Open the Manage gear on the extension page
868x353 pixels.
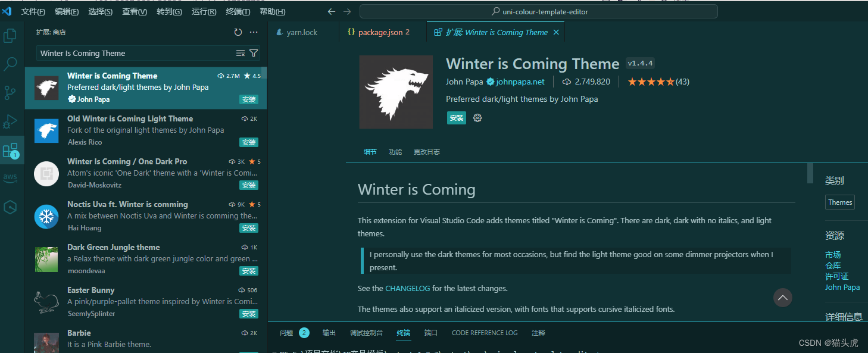(477, 118)
